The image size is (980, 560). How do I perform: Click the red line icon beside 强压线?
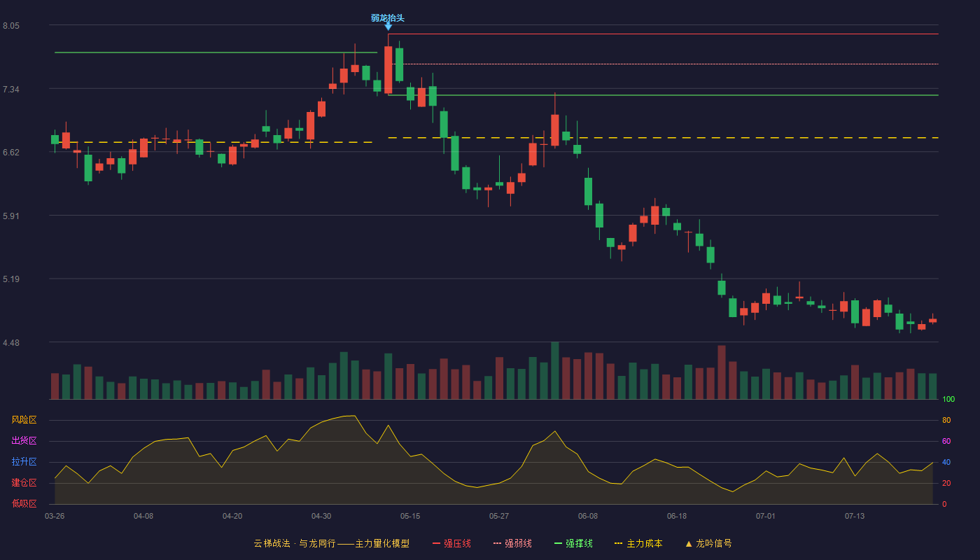coord(437,543)
